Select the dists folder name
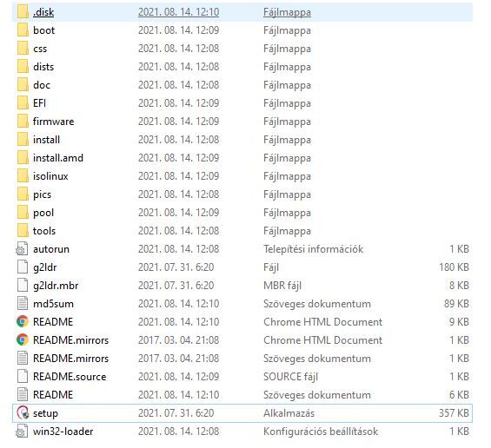The height and width of the screenshot is (448, 491). 43,67
